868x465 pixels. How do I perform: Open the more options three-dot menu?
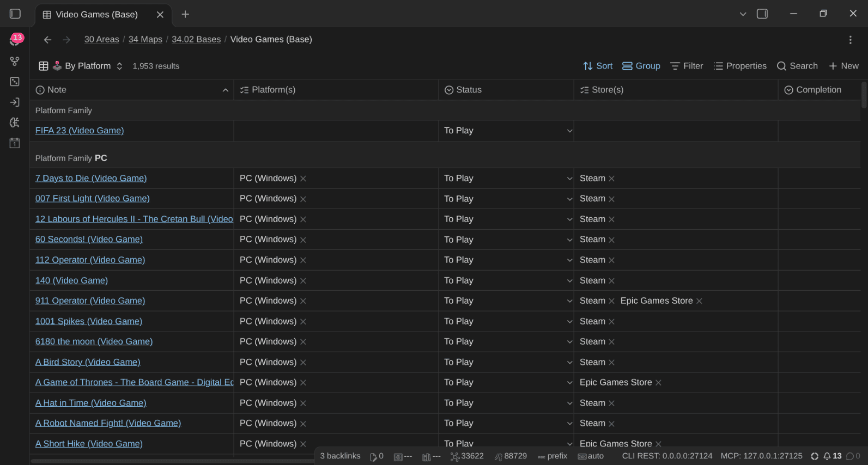850,40
